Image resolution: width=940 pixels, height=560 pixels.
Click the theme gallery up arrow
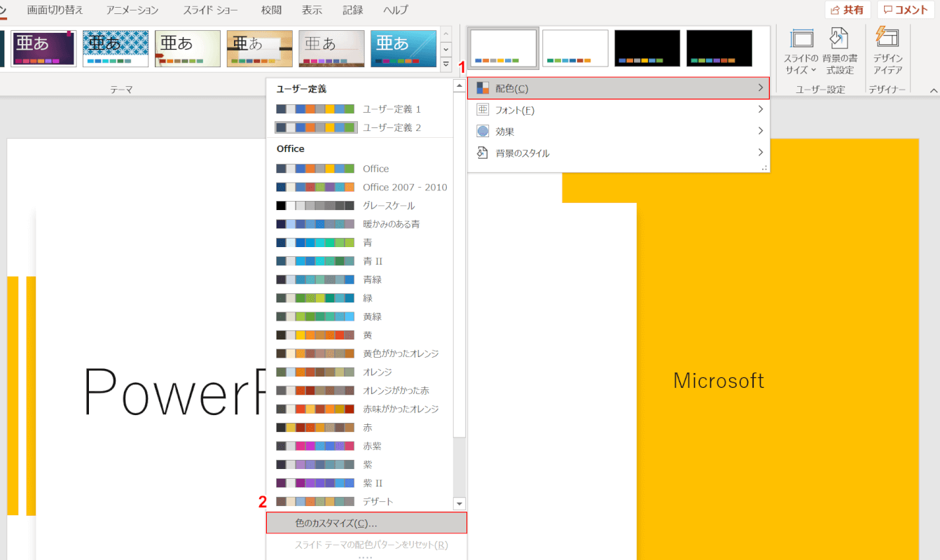click(446, 34)
